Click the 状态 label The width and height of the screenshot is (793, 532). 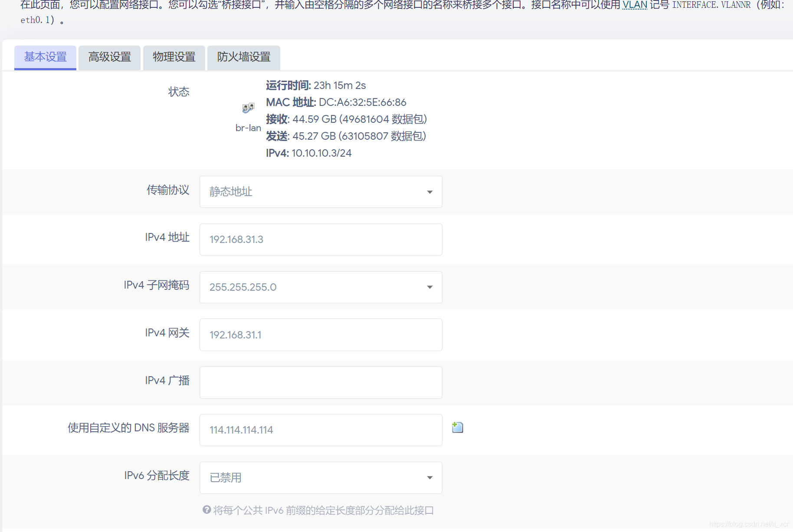point(179,92)
